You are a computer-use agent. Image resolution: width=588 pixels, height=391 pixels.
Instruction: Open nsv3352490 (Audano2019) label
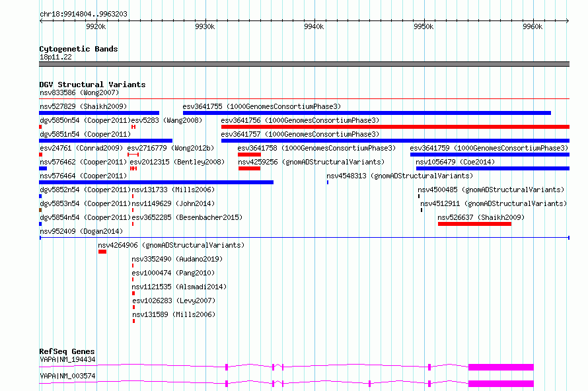[177, 259]
